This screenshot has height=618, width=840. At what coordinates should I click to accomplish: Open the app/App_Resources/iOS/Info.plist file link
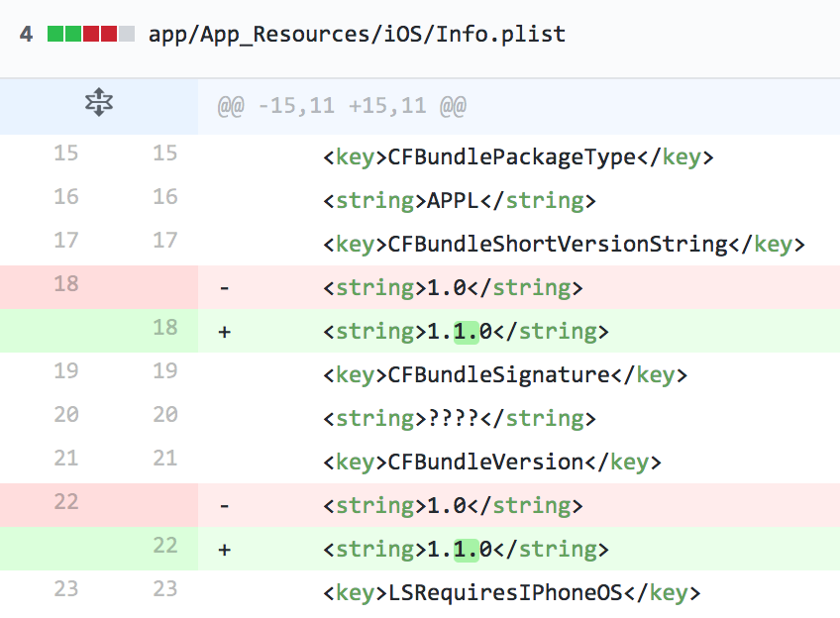pos(357,33)
